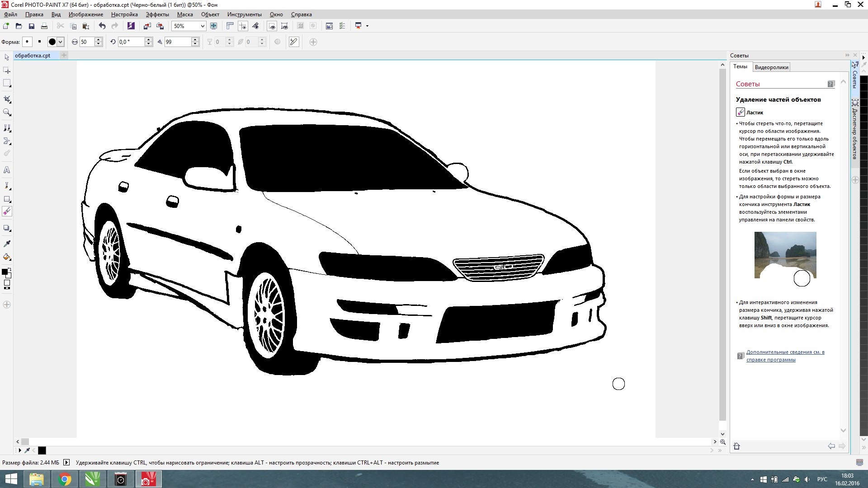This screenshot has width=868, height=488.
Task: Add a new document tab with plus
Action: click(x=64, y=56)
